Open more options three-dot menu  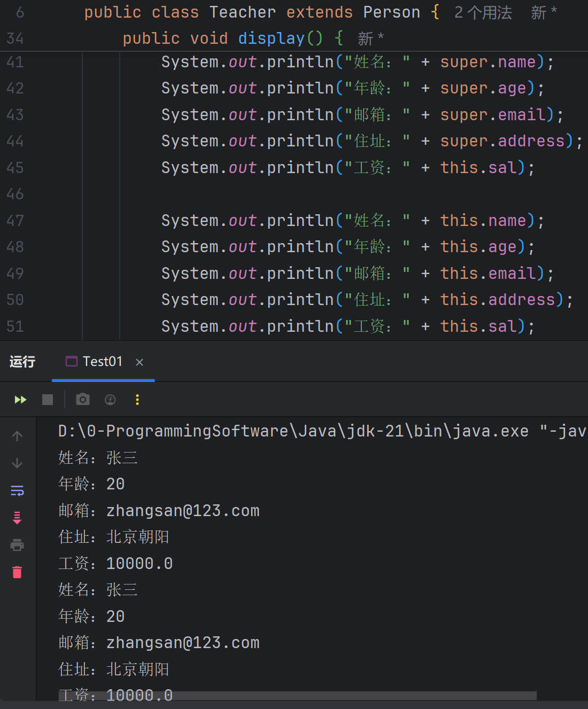click(137, 400)
